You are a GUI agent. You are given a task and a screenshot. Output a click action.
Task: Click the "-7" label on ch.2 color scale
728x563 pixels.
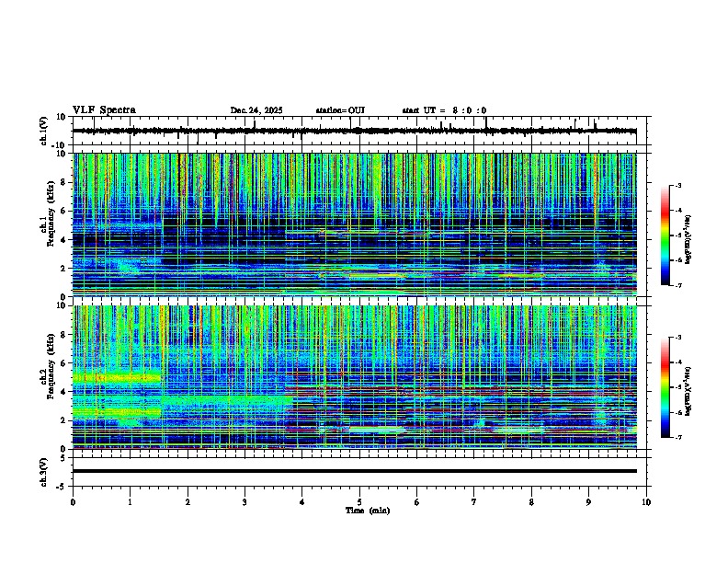click(x=678, y=437)
